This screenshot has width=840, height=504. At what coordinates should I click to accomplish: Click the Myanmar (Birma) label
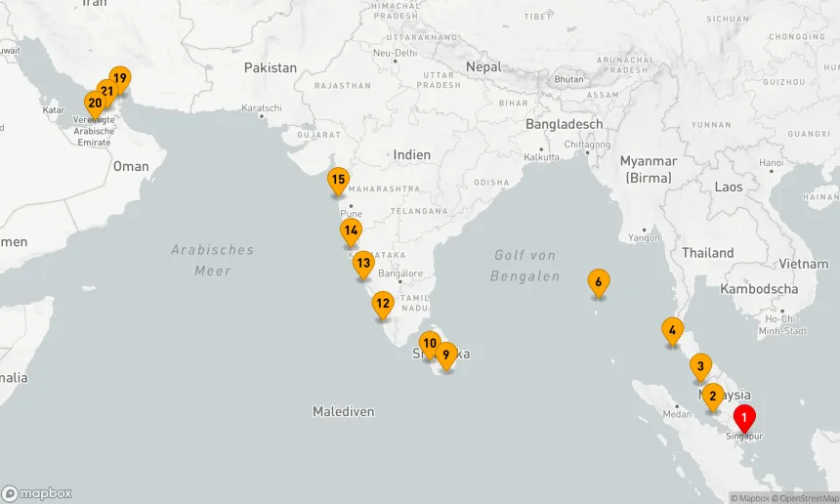pos(649,169)
